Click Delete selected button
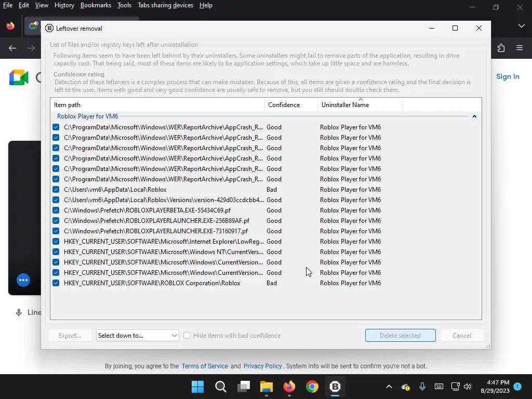Screen dimensions: 532x399 (401, 335)
